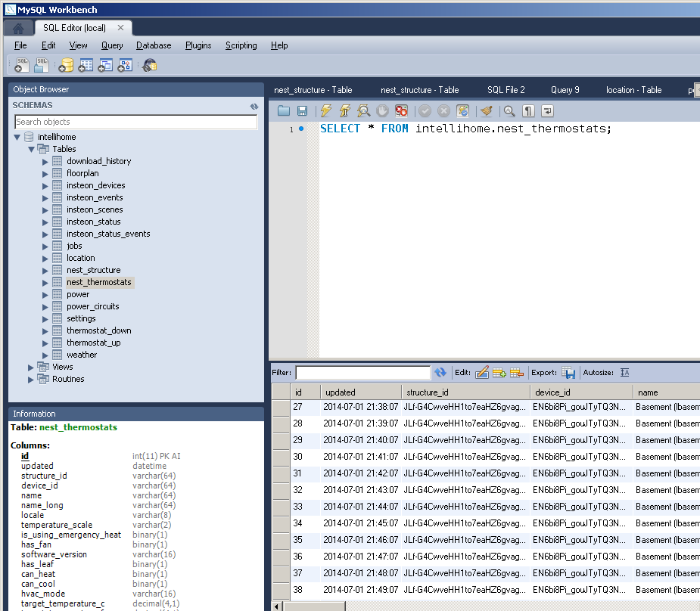Click the result Filter text field
Image resolution: width=700 pixels, height=611 pixels.
[363, 372]
